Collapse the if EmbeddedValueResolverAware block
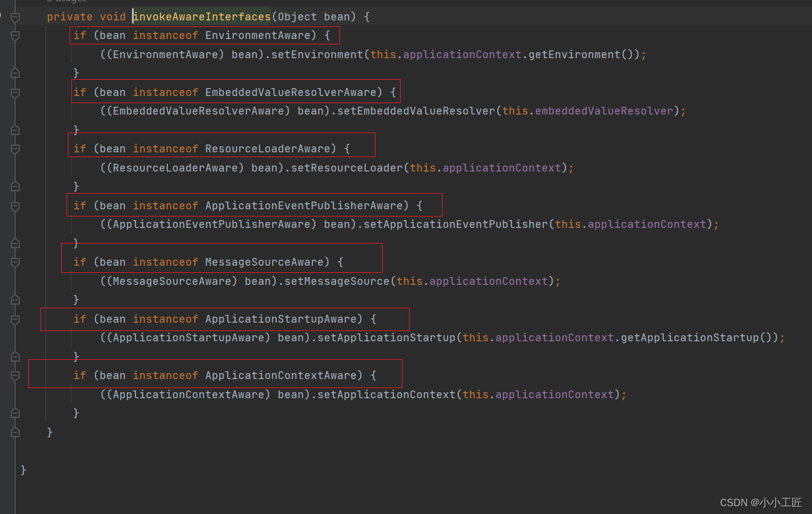 (16, 92)
